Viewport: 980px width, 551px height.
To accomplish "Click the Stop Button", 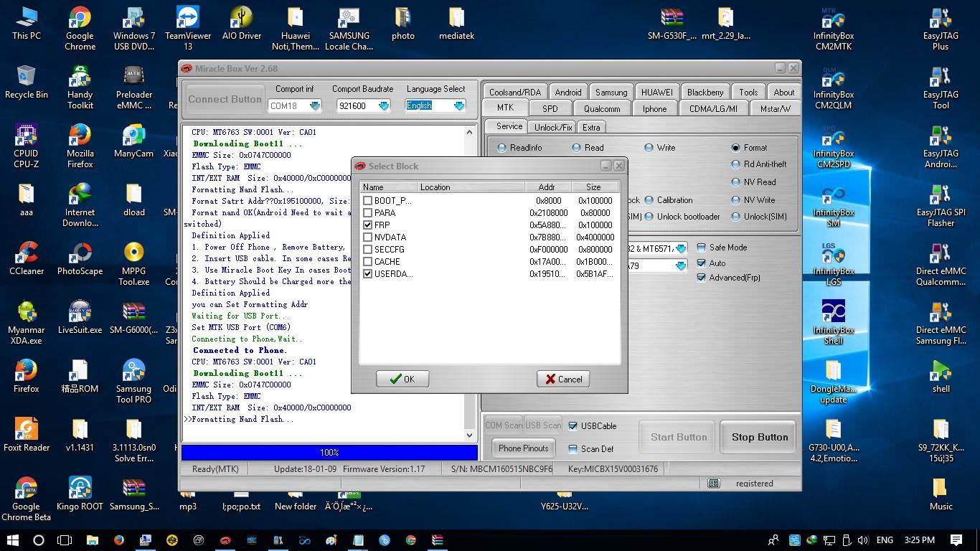I will pyautogui.click(x=759, y=437).
